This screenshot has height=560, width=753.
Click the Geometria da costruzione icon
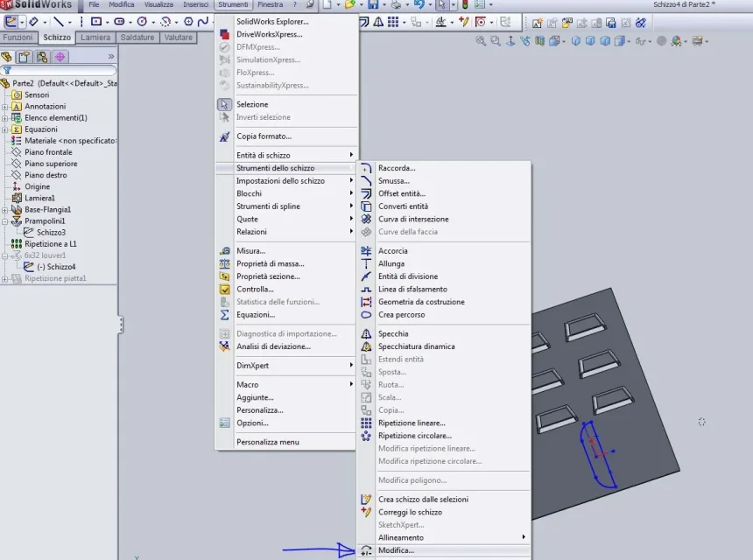pos(366,302)
